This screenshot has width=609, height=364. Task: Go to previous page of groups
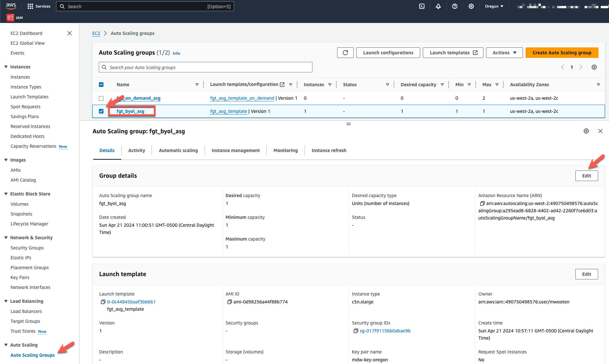[563, 67]
